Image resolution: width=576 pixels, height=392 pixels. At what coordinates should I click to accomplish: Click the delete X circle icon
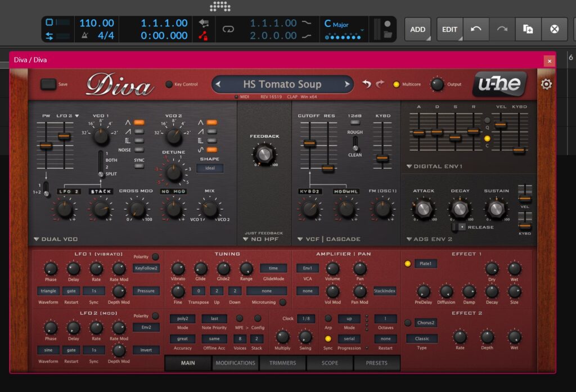click(x=554, y=29)
